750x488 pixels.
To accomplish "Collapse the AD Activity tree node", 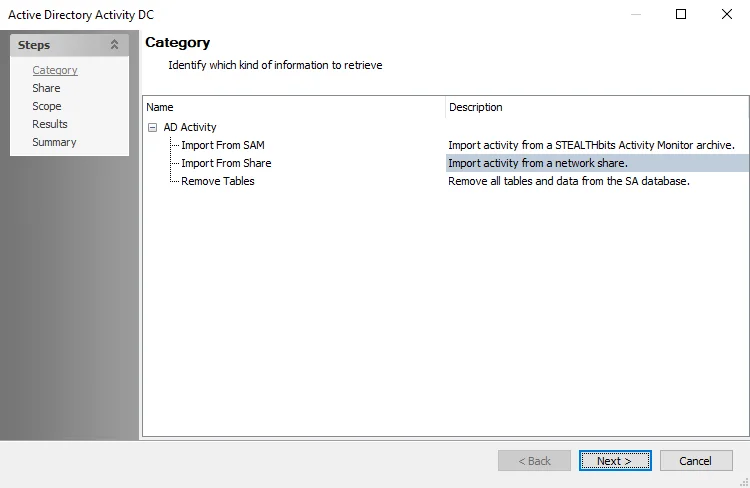I will click(x=152, y=127).
